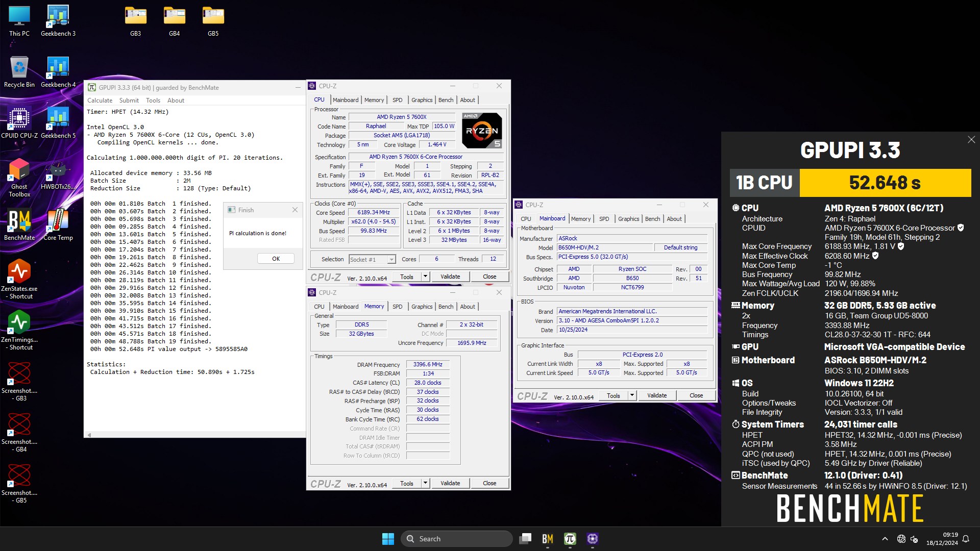The width and height of the screenshot is (980, 551).
Task: Launch the BenchMate desktop shortcut
Action: [x=19, y=224]
